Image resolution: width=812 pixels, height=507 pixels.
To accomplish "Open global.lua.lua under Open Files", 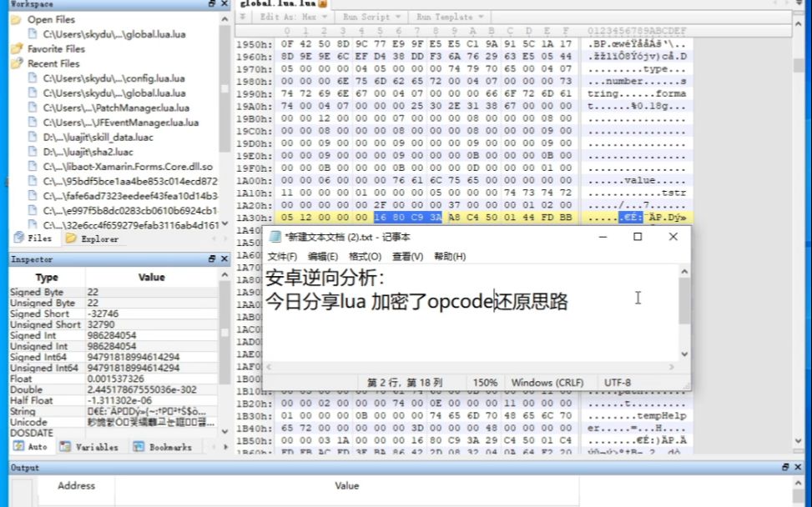I will 114,35.
